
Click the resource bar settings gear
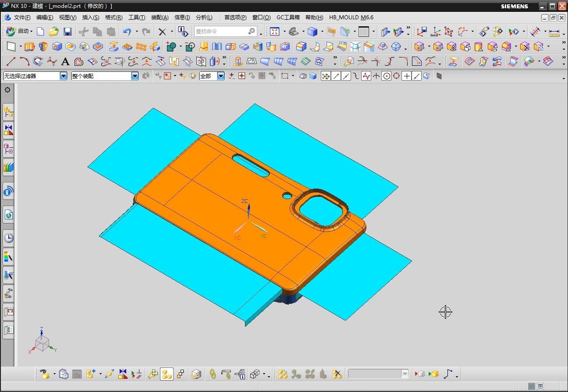coord(7,90)
